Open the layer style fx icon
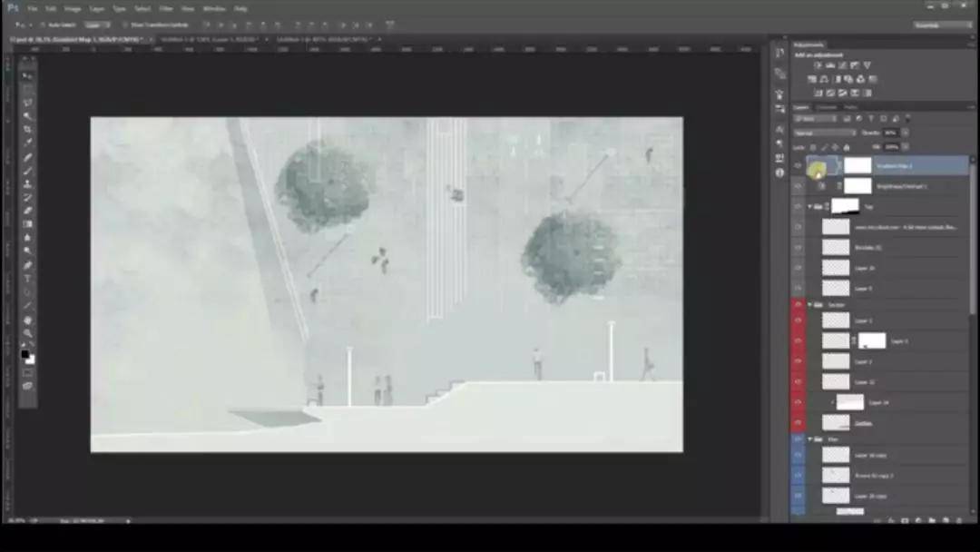Image resolution: width=980 pixels, height=552 pixels. [x=891, y=520]
